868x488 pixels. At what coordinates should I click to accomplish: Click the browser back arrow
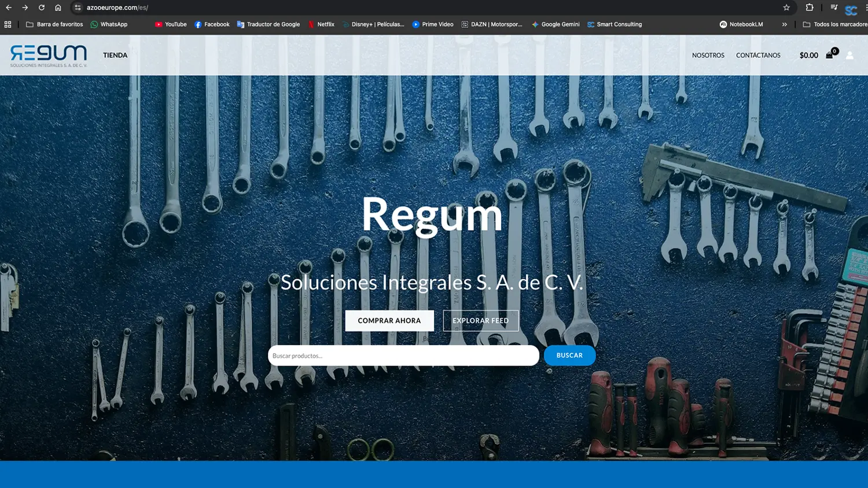click(9, 8)
